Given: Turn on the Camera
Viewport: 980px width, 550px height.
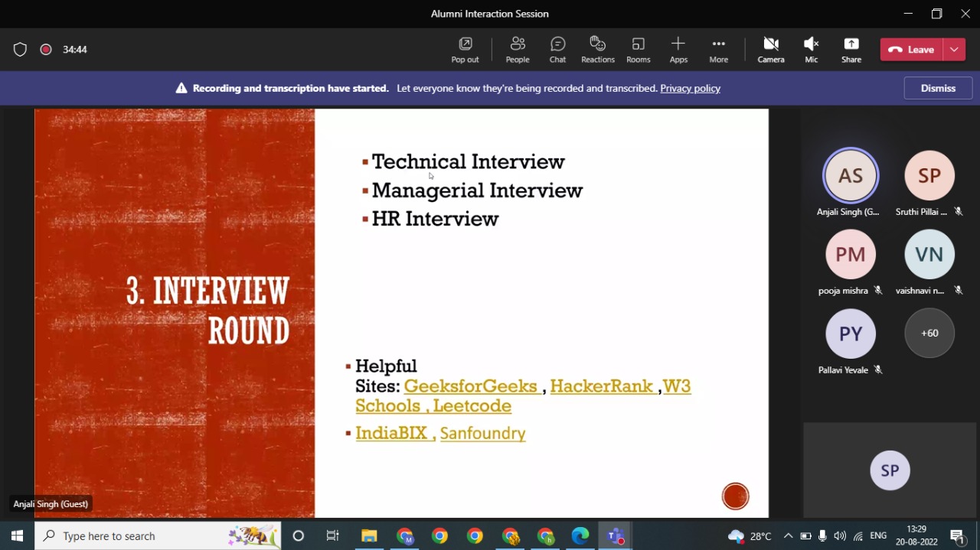Looking at the screenshot, I should [x=771, y=50].
